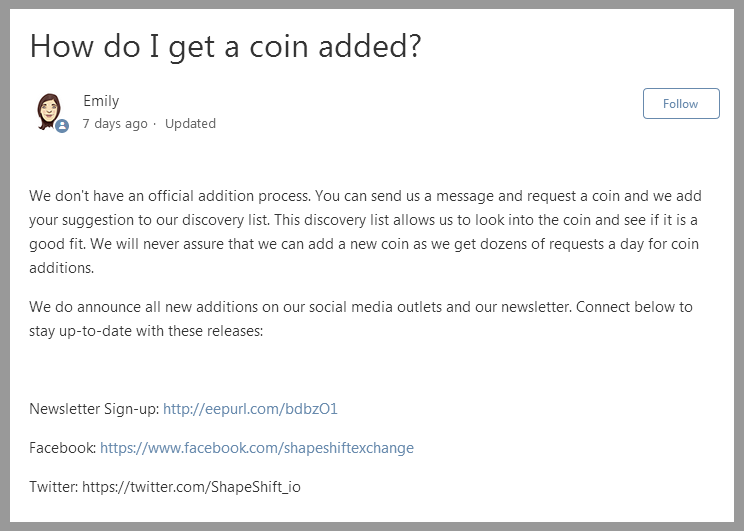Click the '7 days ago' timestamp
Image resolution: width=744 pixels, height=531 pixels.
point(115,123)
